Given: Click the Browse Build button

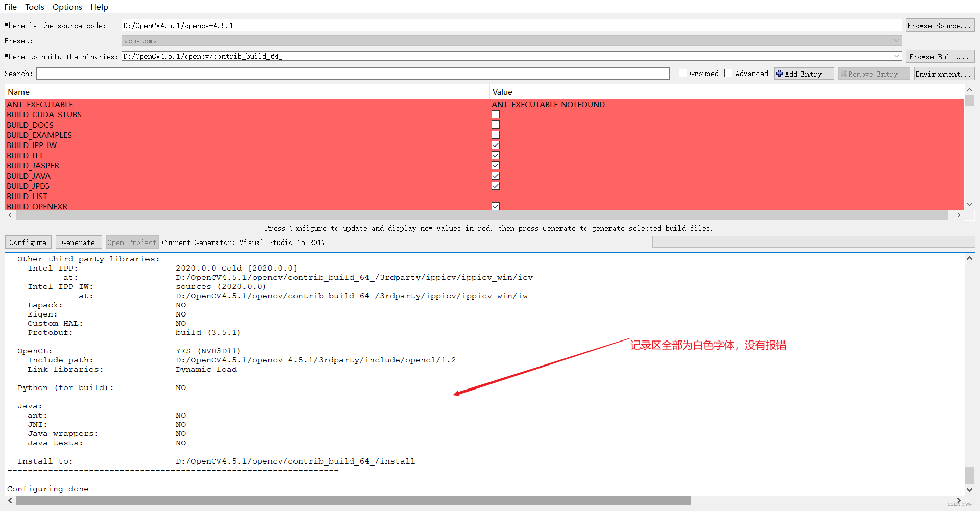Looking at the screenshot, I should pyautogui.click(x=940, y=57).
